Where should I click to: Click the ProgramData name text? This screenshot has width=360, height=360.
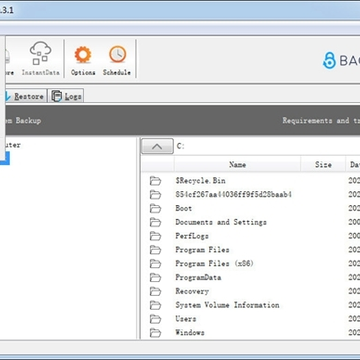[198, 278]
